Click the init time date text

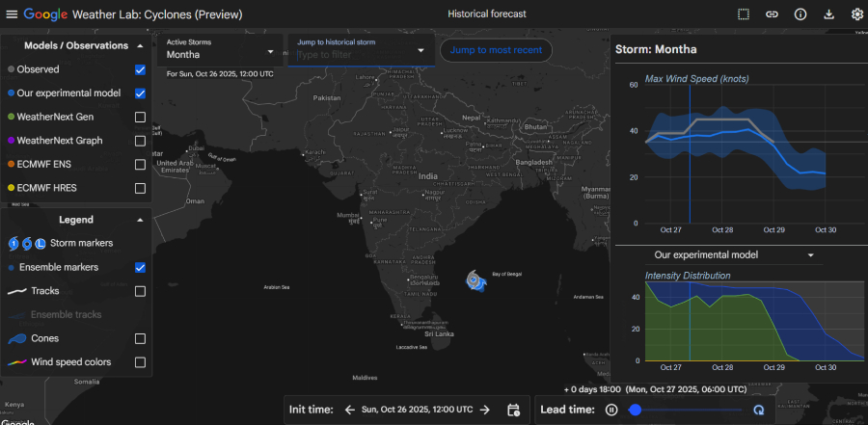(417, 410)
